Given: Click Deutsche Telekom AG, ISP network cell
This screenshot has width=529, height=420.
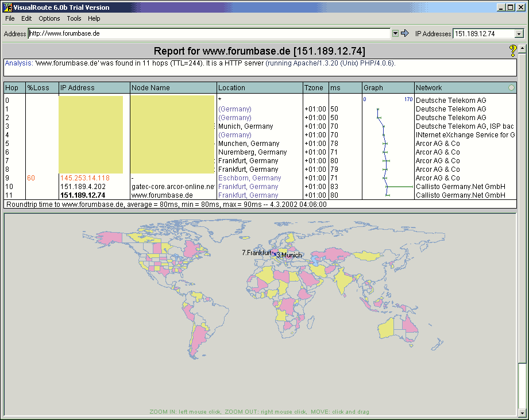Looking at the screenshot, I should (x=465, y=126).
